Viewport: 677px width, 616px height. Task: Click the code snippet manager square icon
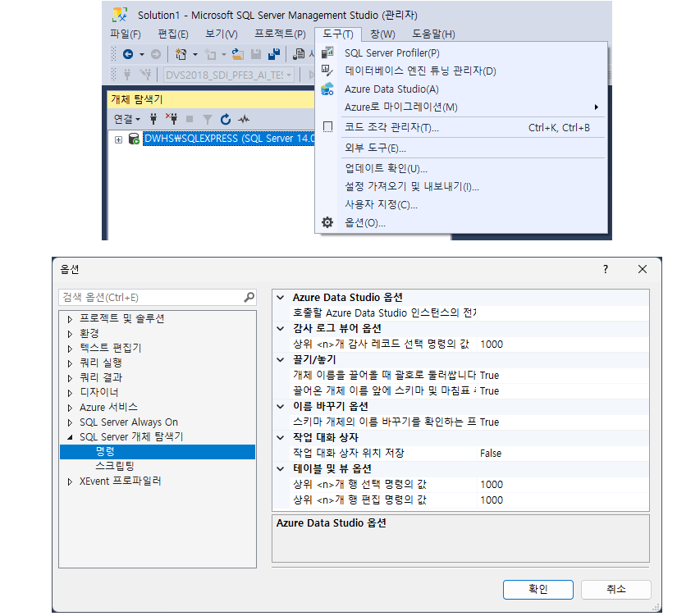[327, 127]
